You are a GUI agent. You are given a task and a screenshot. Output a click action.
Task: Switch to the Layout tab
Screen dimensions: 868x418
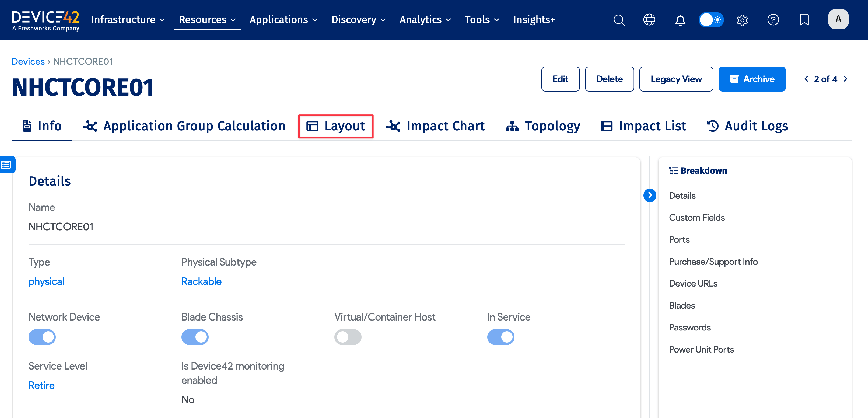[336, 126]
